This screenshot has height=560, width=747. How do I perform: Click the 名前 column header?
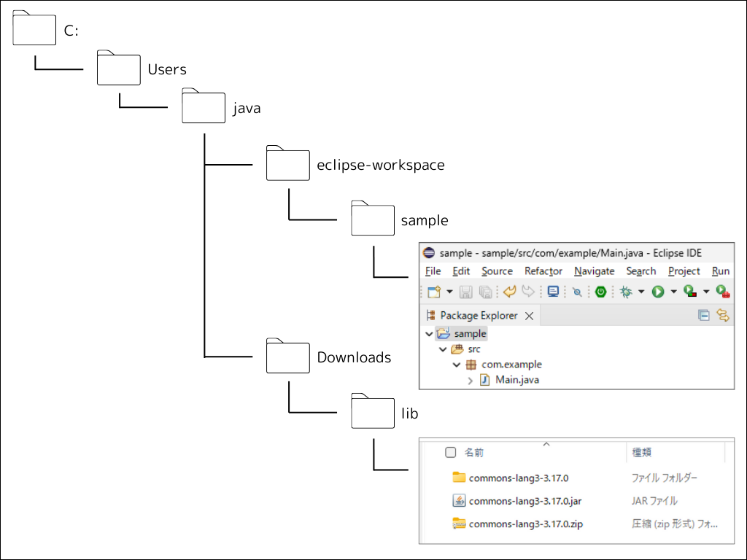(x=473, y=452)
